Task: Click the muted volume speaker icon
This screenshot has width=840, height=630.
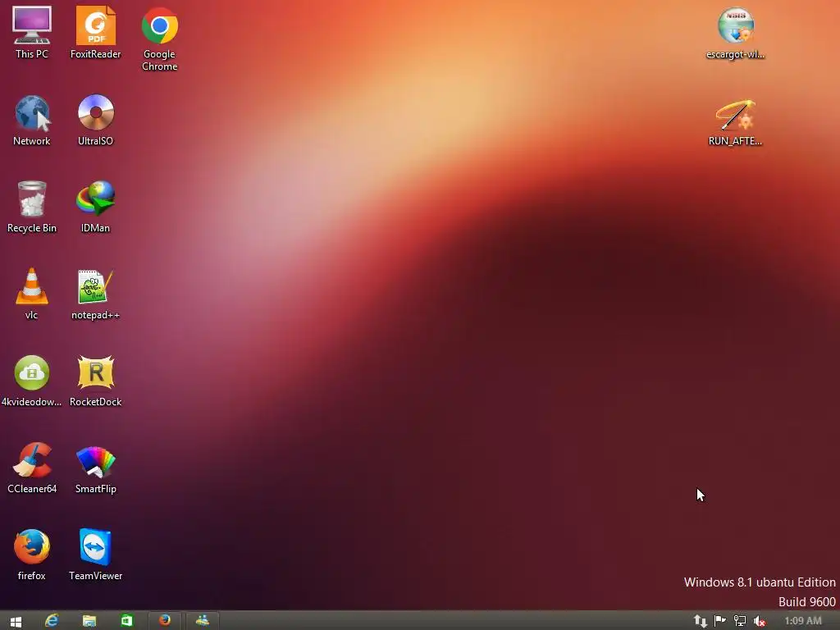Action: point(759,621)
